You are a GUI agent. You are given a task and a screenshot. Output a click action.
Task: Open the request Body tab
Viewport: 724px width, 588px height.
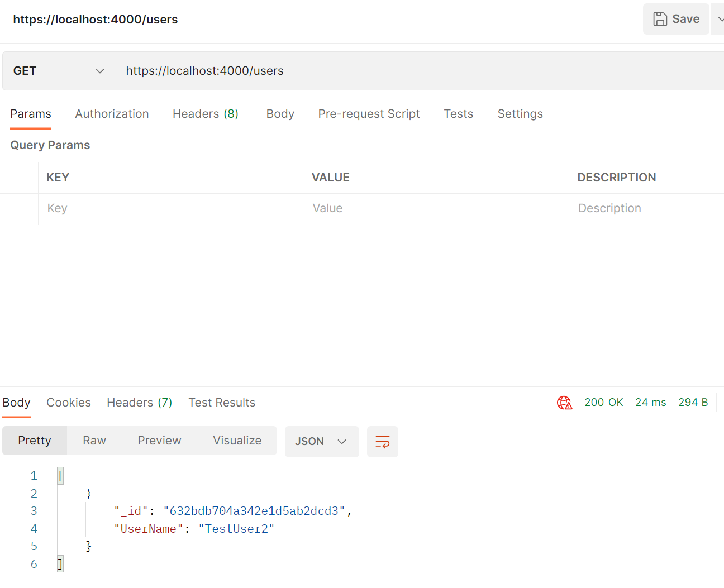[x=280, y=114]
